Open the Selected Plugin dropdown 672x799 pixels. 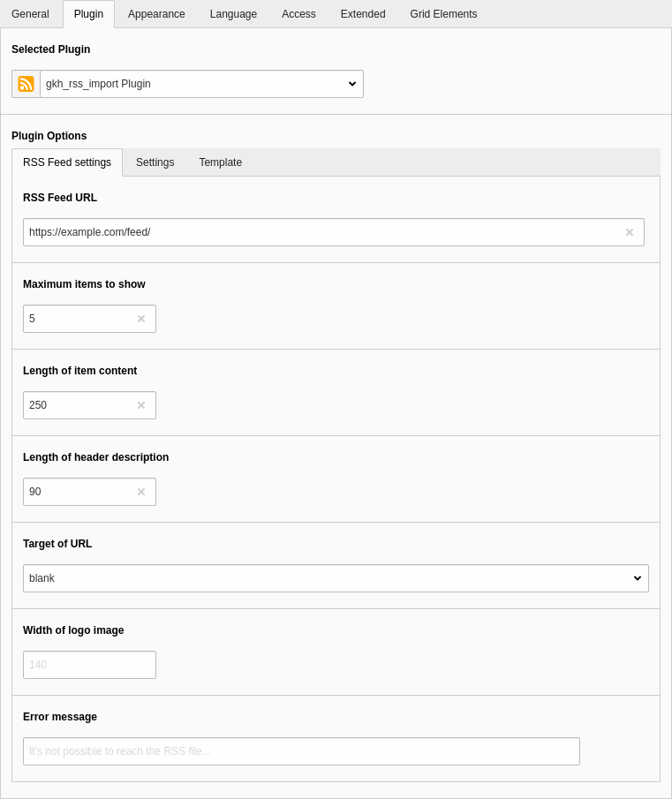pyautogui.click(x=201, y=84)
